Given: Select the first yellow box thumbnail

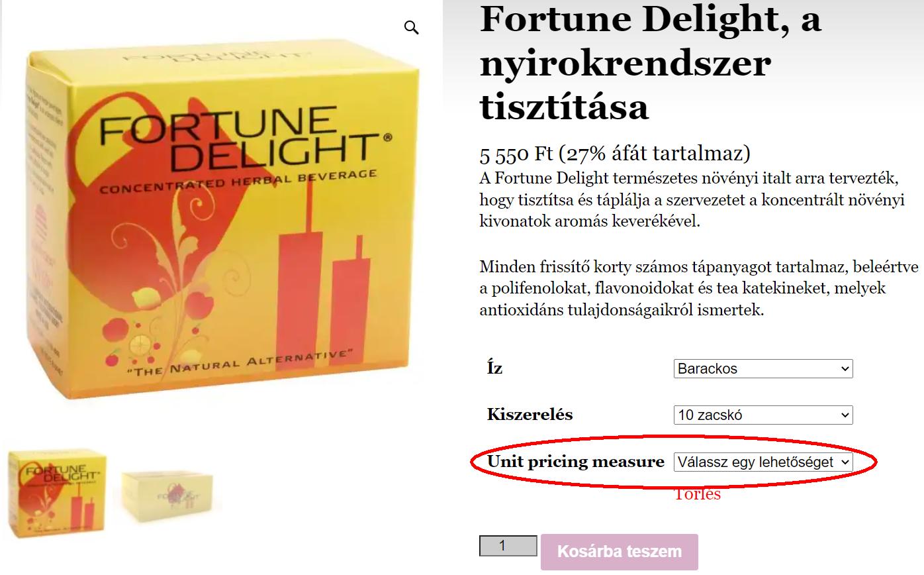Looking at the screenshot, I should pyautogui.click(x=58, y=494).
